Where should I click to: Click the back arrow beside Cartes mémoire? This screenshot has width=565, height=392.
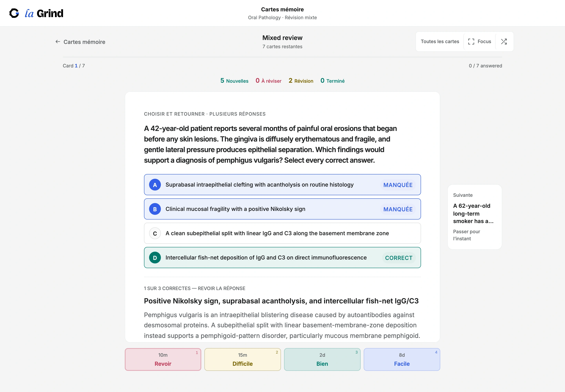58,42
